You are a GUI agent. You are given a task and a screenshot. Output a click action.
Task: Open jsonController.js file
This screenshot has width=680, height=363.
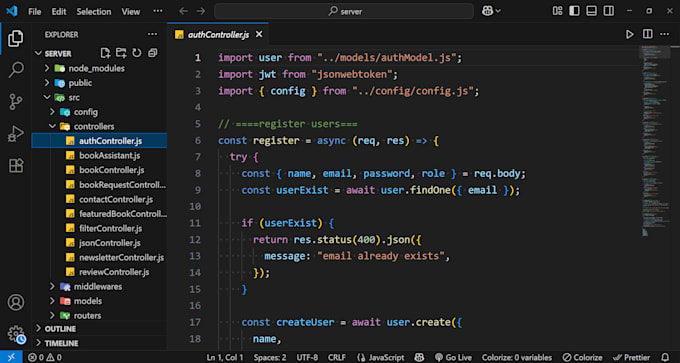click(99, 243)
